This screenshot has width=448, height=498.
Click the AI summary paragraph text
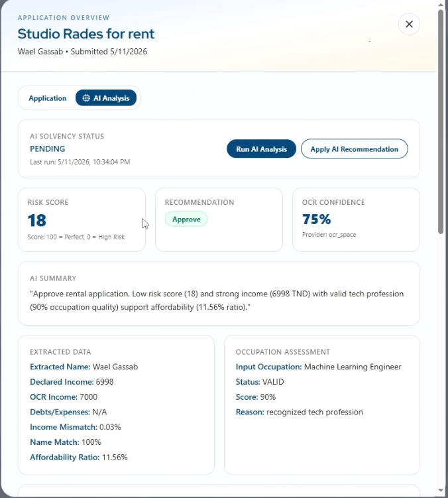tap(217, 300)
